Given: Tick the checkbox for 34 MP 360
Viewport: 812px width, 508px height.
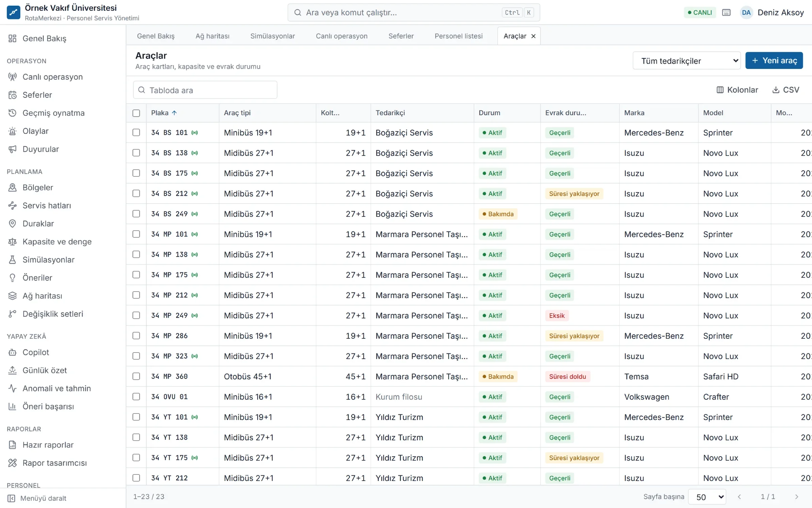Looking at the screenshot, I should click(x=136, y=376).
